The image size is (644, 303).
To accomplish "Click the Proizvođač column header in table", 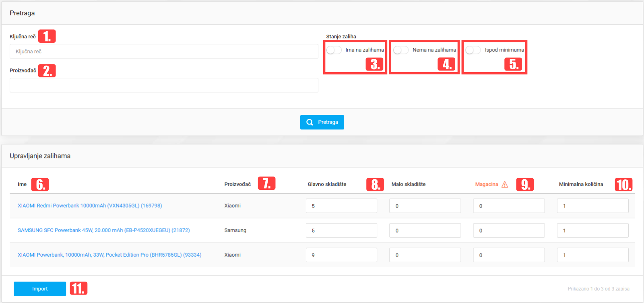I will click(x=237, y=184).
